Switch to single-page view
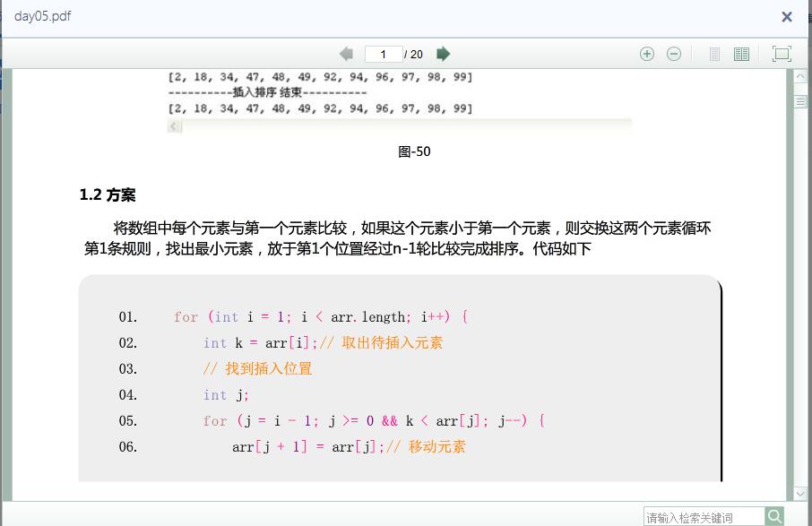Viewport: 812px width, 526px height. click(714, 54)
